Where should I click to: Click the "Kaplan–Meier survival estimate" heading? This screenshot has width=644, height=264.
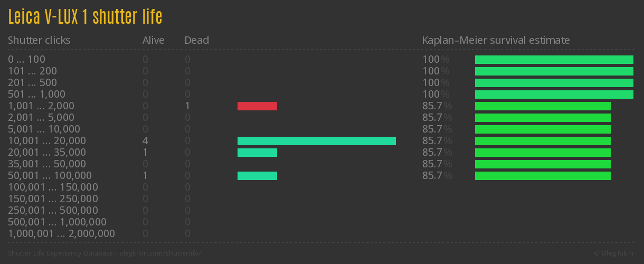[496, 40]
